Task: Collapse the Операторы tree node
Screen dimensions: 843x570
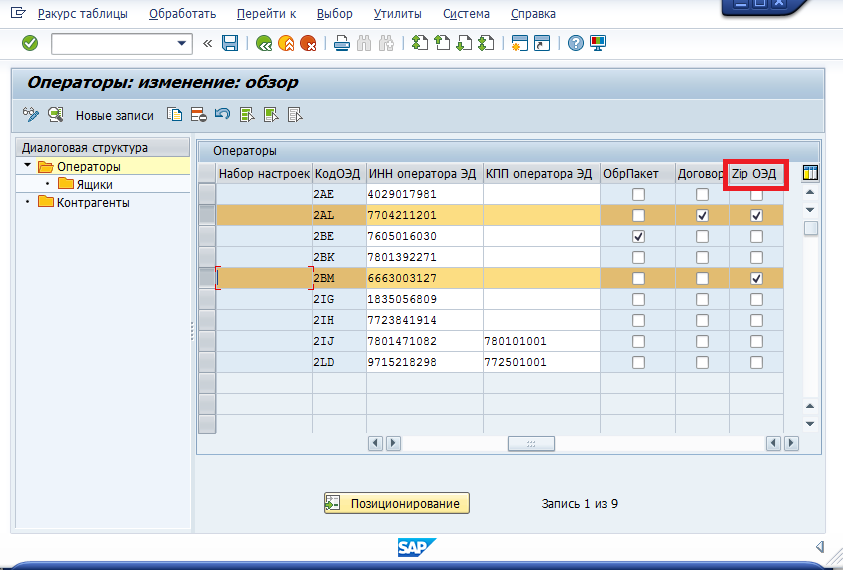Action: tap(28, 166)
